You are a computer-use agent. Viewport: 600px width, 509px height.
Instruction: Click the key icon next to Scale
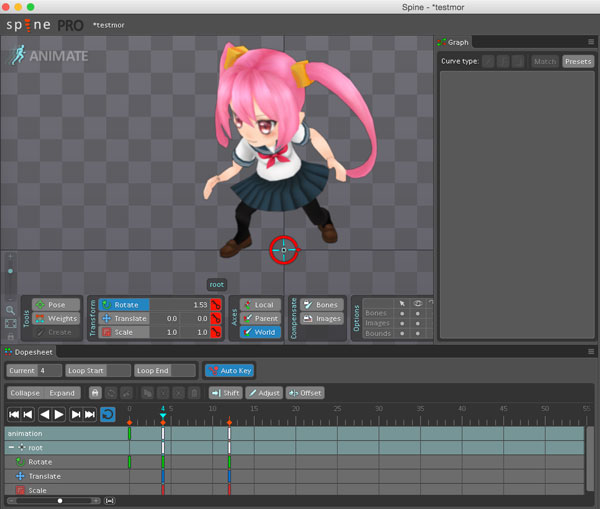coord(216,332)
